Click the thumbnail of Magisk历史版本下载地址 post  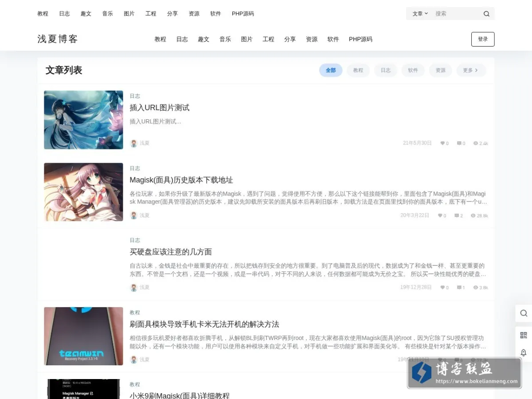(x=83, y=192)
